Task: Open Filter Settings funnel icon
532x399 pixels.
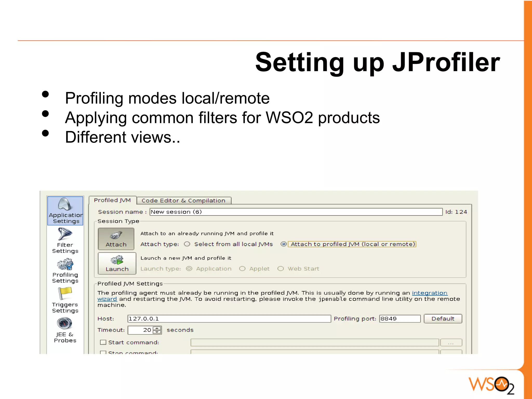Action: tap(65, 234)
